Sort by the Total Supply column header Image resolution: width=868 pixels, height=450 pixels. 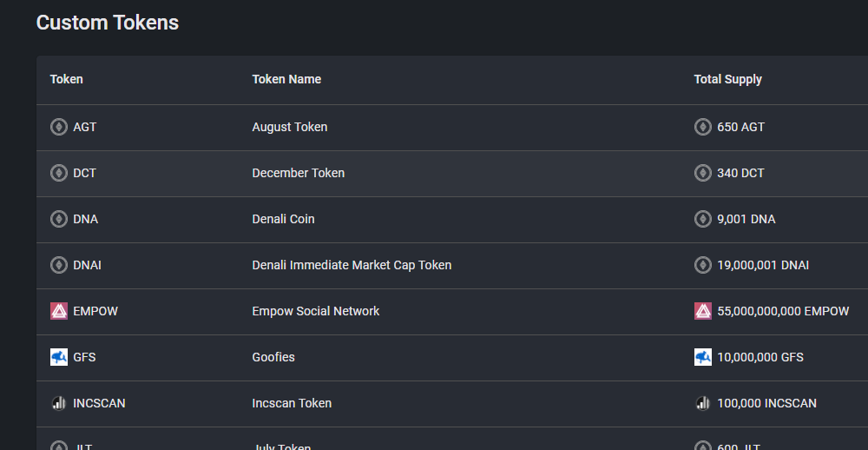[x=728, y=79]
